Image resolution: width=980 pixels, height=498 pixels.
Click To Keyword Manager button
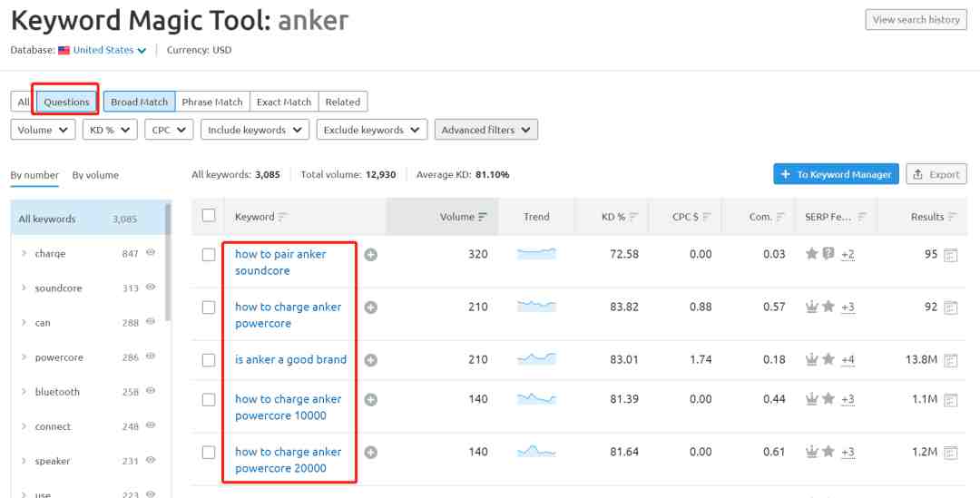(x=837, y=174)
